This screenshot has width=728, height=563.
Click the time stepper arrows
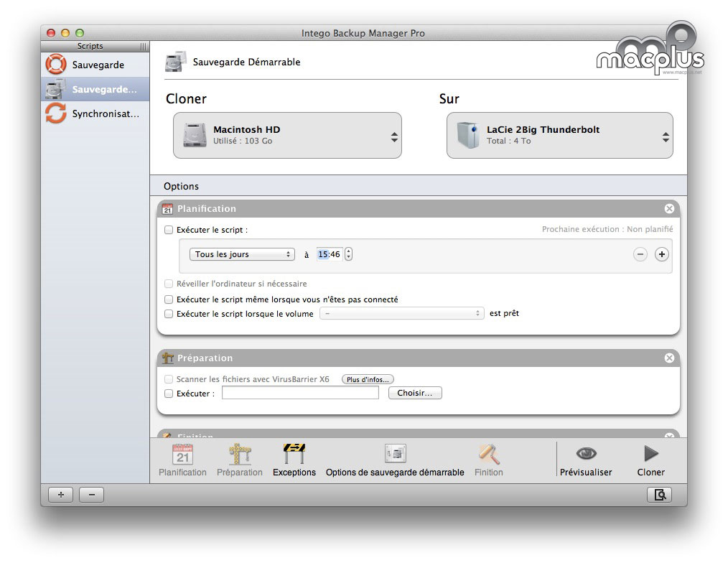[349, 254]
